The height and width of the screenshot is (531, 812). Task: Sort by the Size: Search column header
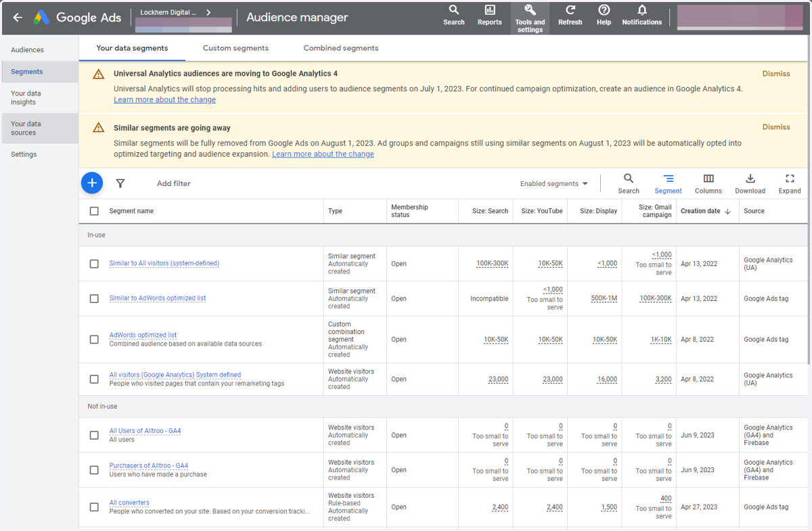pos(490,211)
